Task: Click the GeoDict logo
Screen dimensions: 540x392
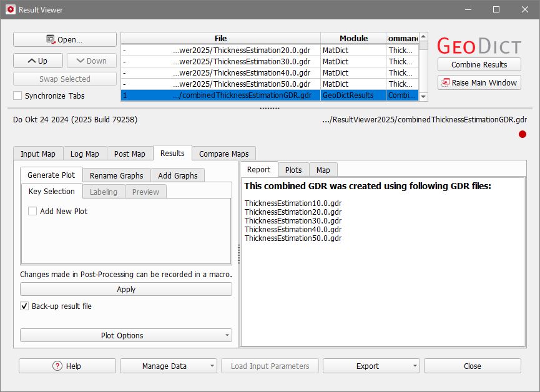Action: (x=478, y=45)
